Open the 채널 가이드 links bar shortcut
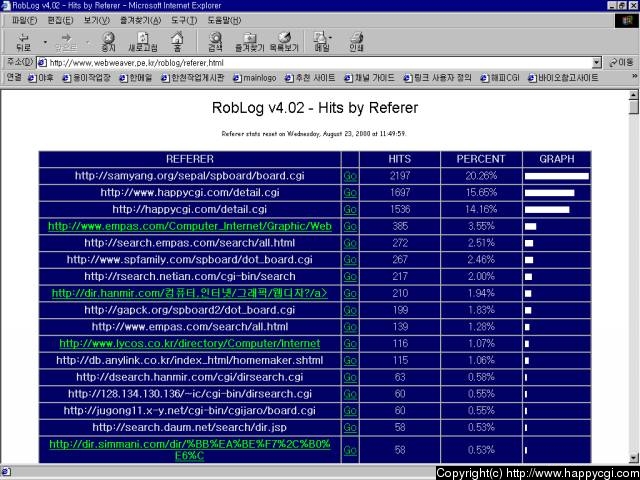The image size is (640, 480). [369, 78]
